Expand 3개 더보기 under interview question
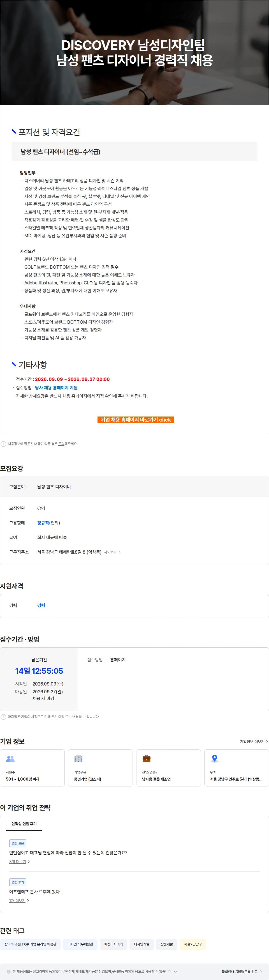The width and height of the screenshot is (269, 980). click(x=19, y=862)
